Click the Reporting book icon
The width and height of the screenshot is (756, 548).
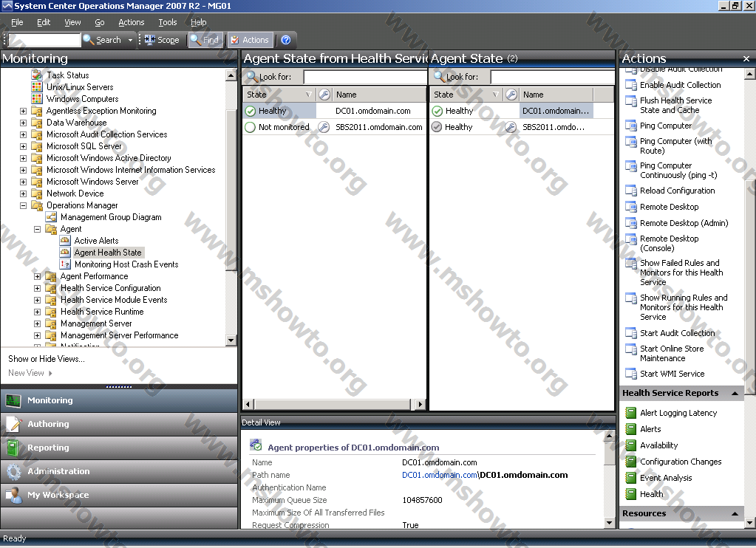pos(13,448)
